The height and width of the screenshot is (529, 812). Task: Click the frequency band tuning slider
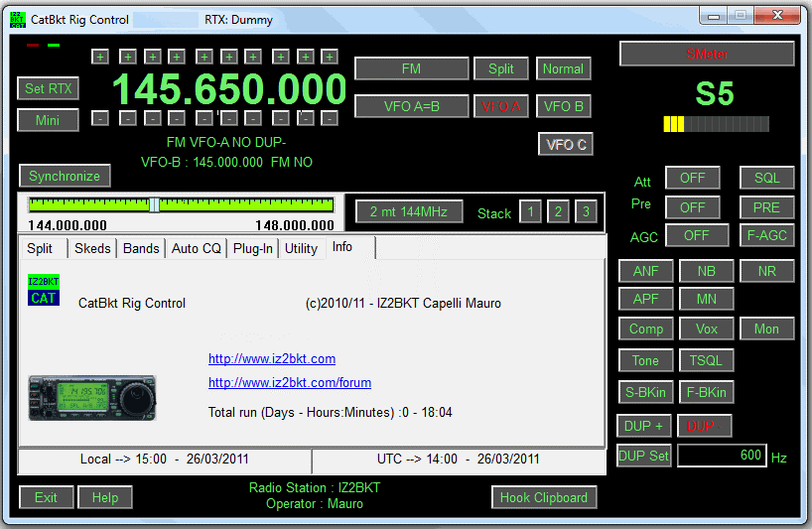pos(182,204)
